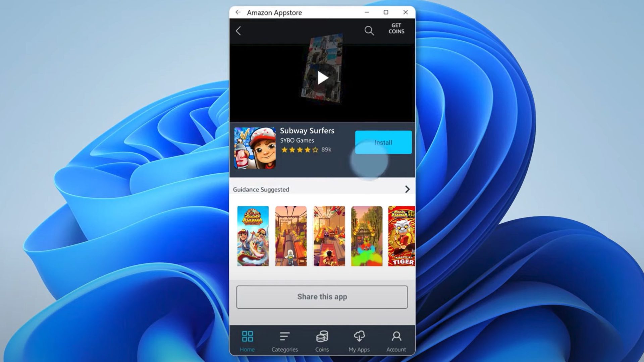Toggle star rating filter on app
The width and height of the screenshot is (644, 362).
coord(299,149)
